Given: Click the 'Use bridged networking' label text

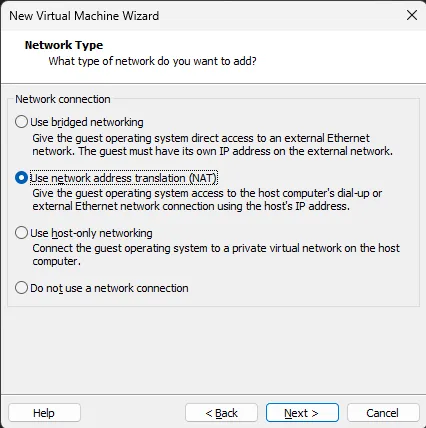Looking at the screenshot, I should (87, 122).
